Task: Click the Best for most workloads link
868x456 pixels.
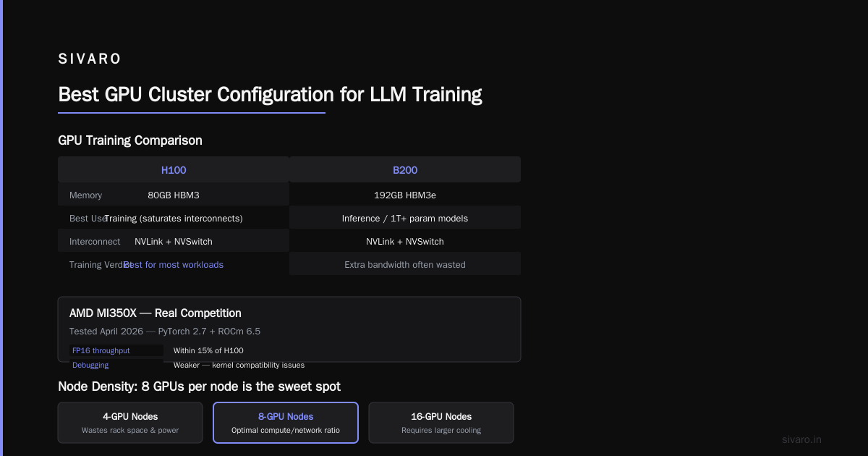Action: [174, 265]
